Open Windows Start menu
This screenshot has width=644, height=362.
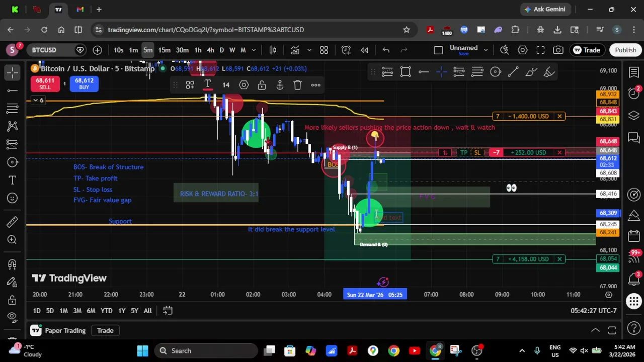tap(142, 350)
